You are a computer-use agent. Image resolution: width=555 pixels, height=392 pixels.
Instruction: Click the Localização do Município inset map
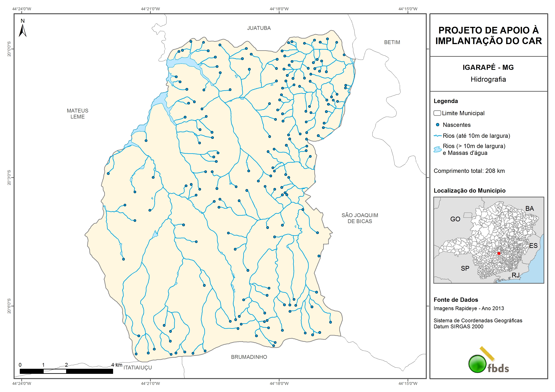pos(489,240)
